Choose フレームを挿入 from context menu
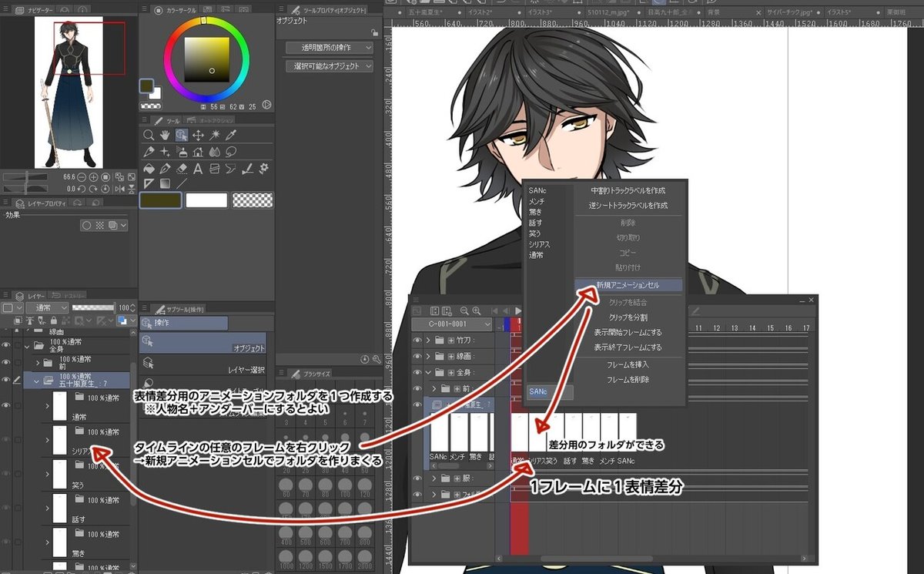The height and width of the screenshot is (574, 924). point(628,364)
